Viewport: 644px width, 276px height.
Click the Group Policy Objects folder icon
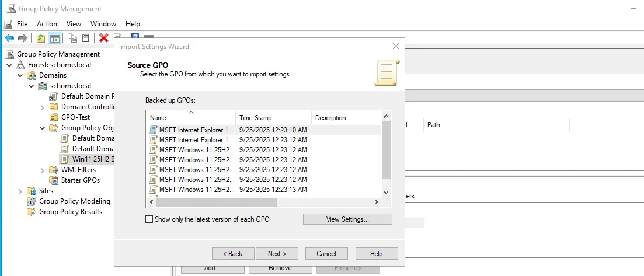[53, 128]
